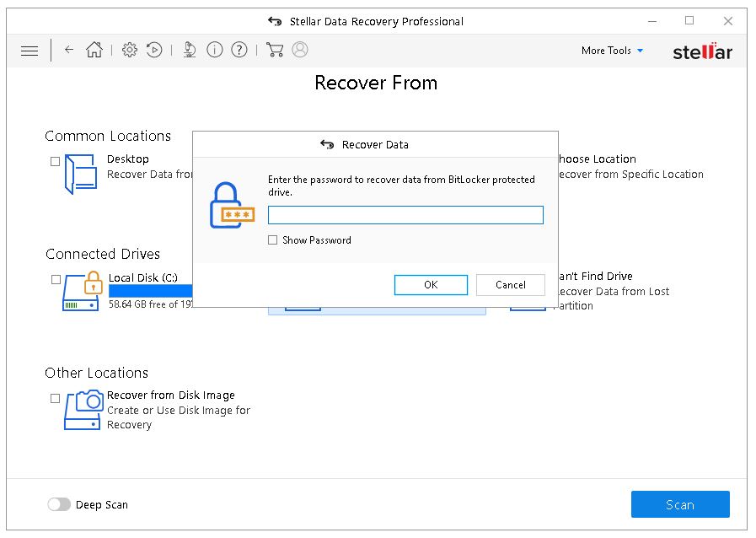This screenshot has height=538, width=756.
Task: Tick the Local Disk (C:) checkbox
Action: [x=56, y=279]
